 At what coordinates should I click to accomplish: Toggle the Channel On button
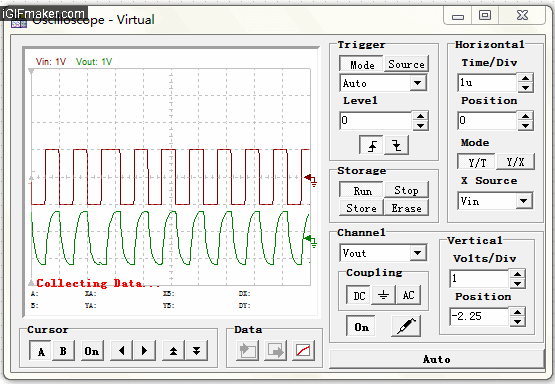tap(361, 326)
